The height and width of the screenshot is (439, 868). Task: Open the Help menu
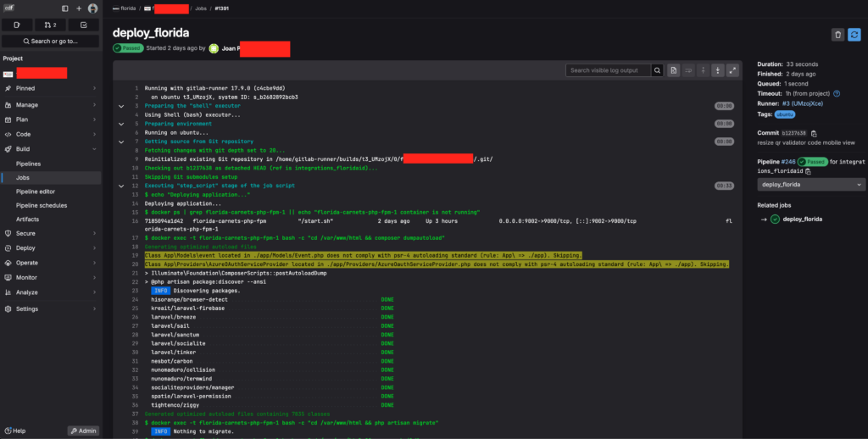[15, 431]
